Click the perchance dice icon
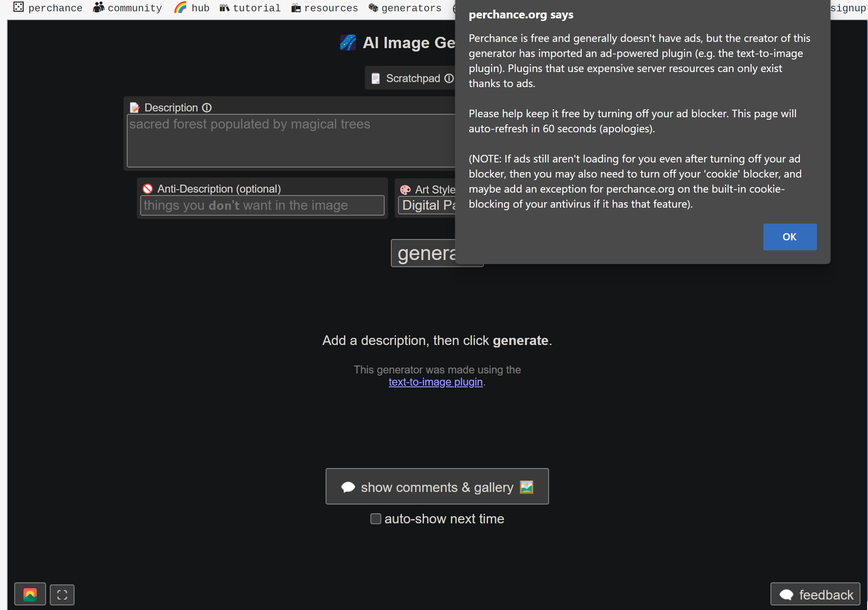 tap(18, 7)
